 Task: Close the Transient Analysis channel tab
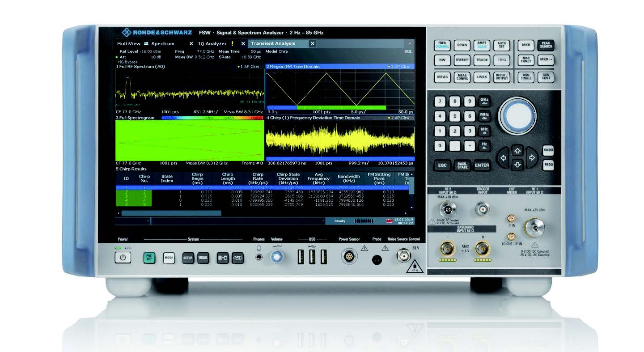click(x=313, y=44)
